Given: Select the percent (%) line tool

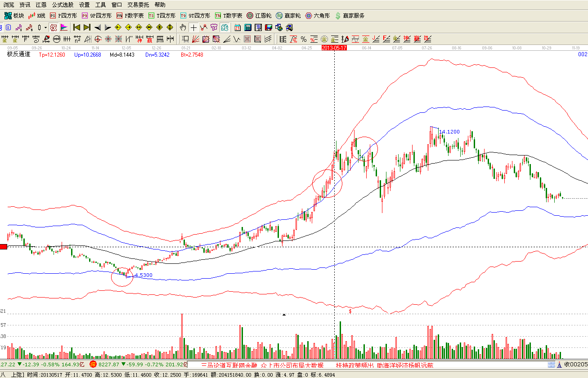Looking at the screenshot, I should click(304, 39).
